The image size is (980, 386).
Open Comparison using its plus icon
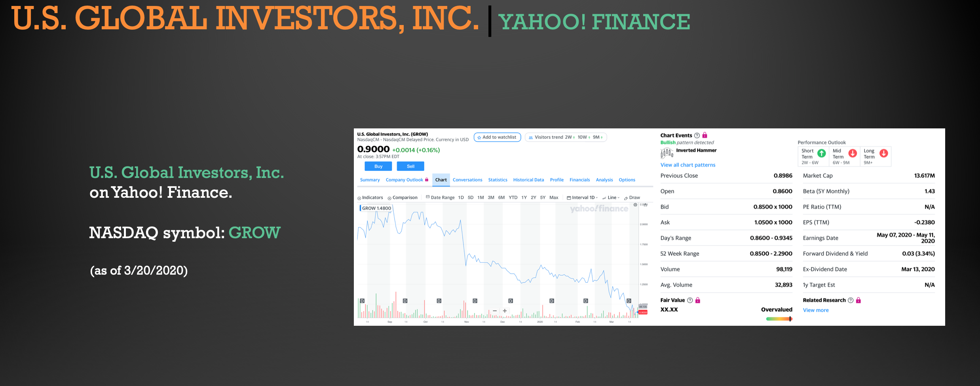(389, 198)
